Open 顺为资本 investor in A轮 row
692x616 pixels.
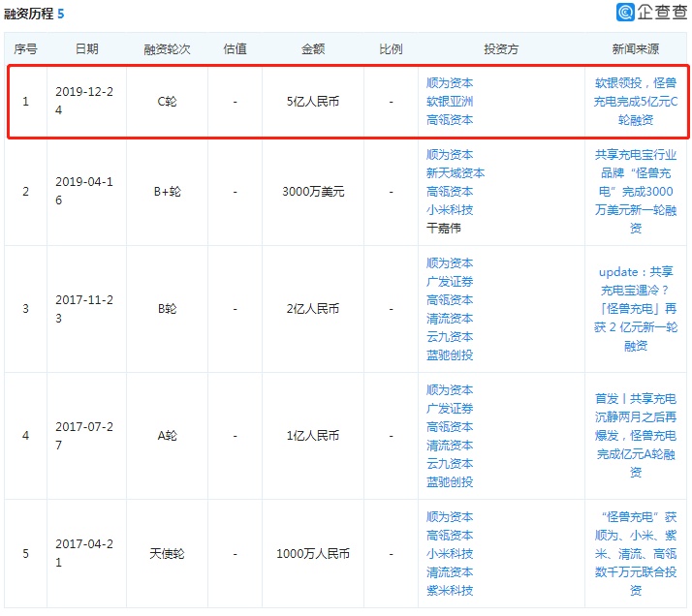click(x=450, y=390)
